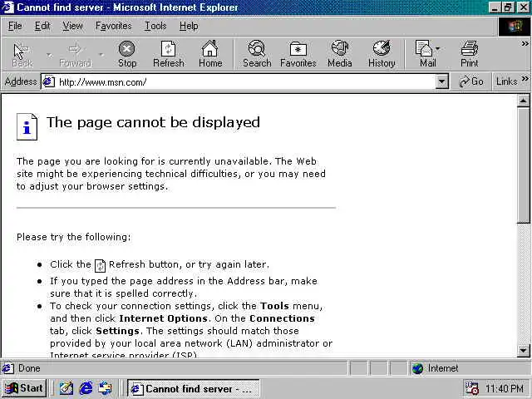Open the Address bar dropdown list
Image resolution: width=532 pixels, height=399 pixels.
pyautogui.click(x=441, y=81)
